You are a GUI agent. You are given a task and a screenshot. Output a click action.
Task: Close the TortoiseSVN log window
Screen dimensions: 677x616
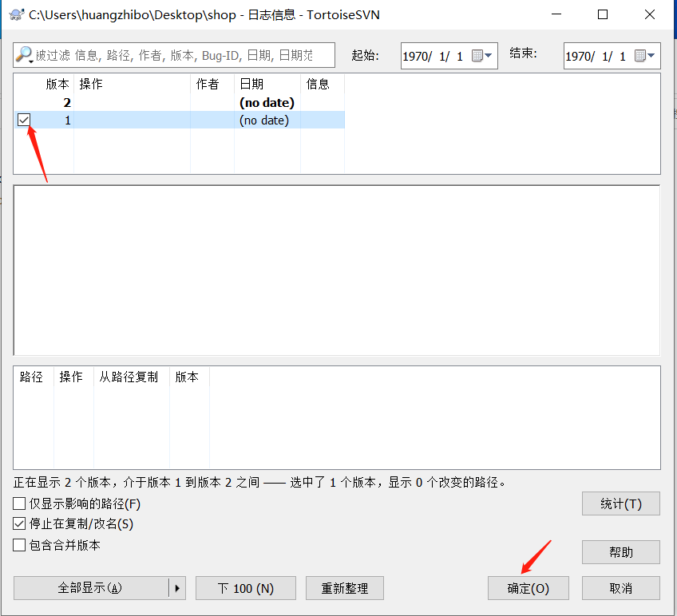(649, 14)
